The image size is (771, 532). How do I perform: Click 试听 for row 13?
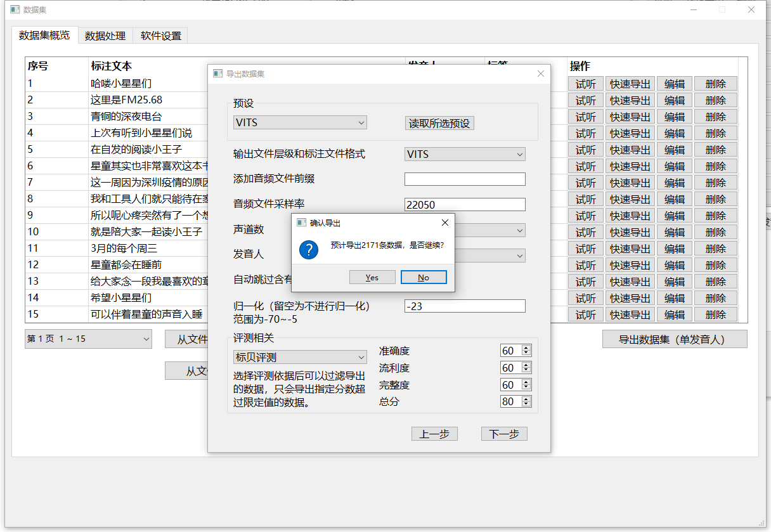point(585,282)
